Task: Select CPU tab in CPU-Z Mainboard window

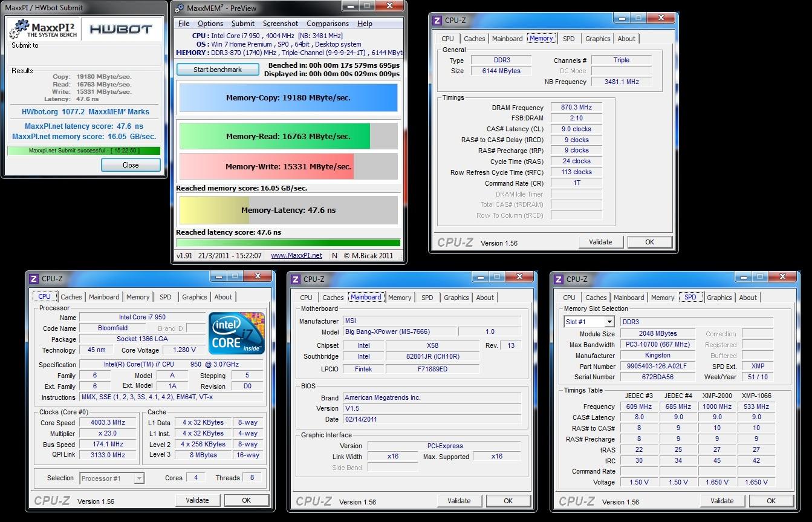Action: click(307, 298)
